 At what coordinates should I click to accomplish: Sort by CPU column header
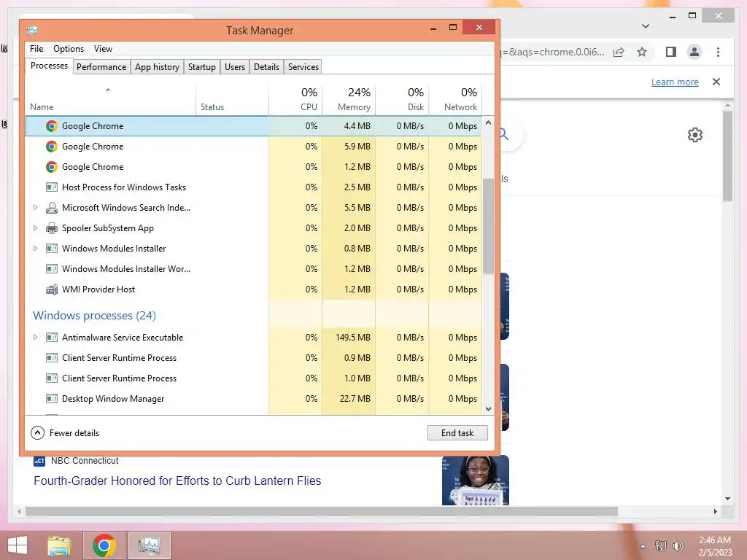click(295, 99)
